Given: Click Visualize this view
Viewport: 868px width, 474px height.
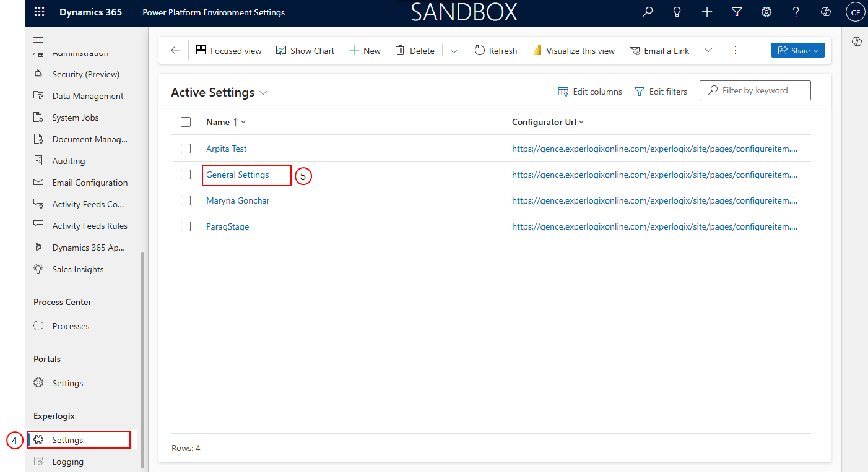Looking at the screenshot, I should point(574,51).
